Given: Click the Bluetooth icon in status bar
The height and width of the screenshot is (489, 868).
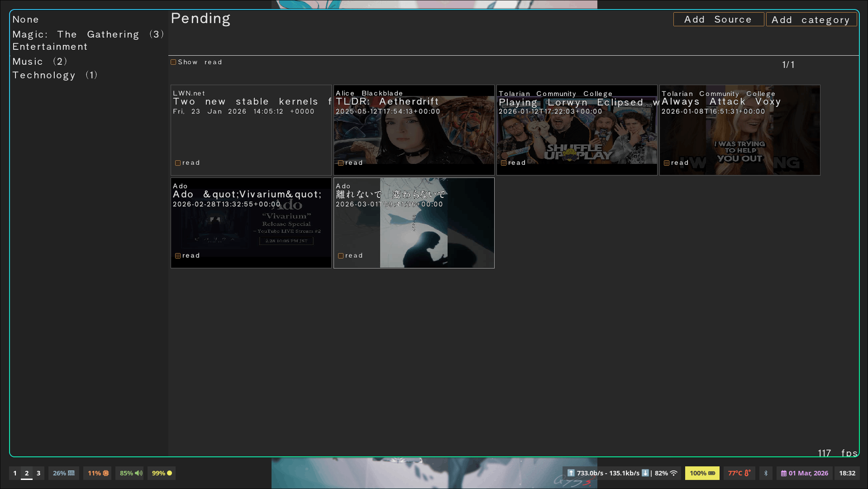Looking at the screenshot, I should 766,473.
